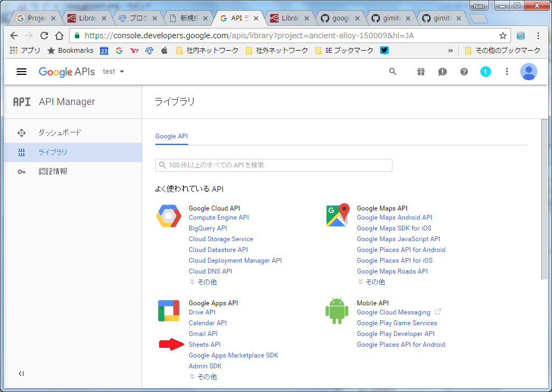
Task: Open the アプリ apps shortcut
Action: [25, 50]
